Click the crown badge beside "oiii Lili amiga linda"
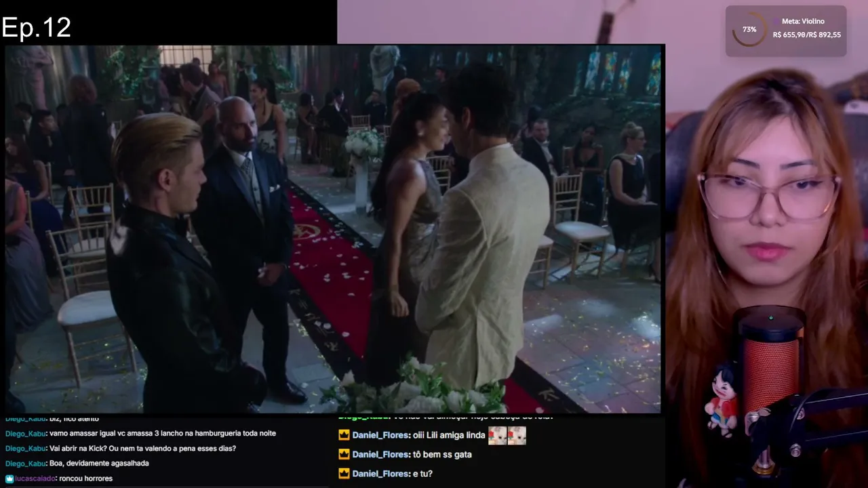Viewport: 868px width, 488px height. (344, 435)
